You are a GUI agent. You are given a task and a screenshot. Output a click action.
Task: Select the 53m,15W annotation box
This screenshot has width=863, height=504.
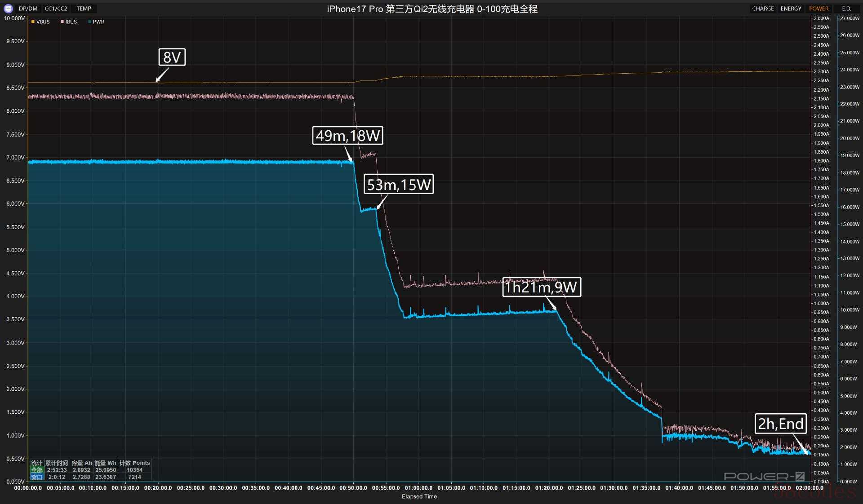coord(399,184)
